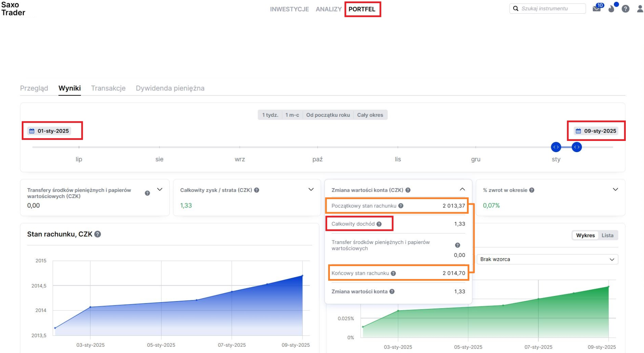Click info icon beside Końcowy stan rachunku

tap(393, 273)
